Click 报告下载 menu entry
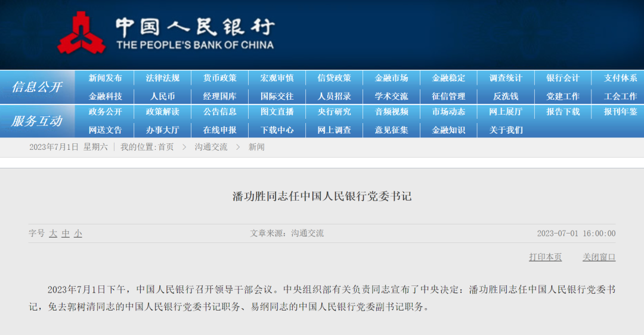 563,112
